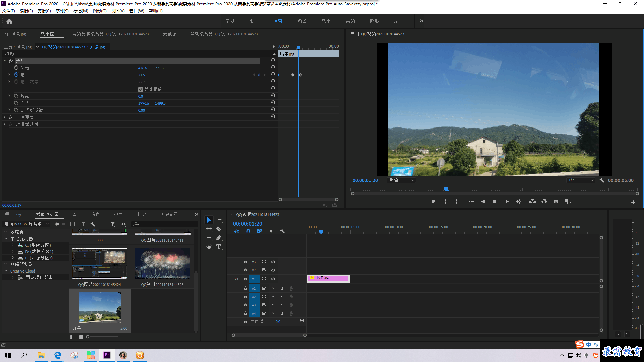Click Play-Stop toggle in Program monitor
644x362 pixels.
click(494, 202)
